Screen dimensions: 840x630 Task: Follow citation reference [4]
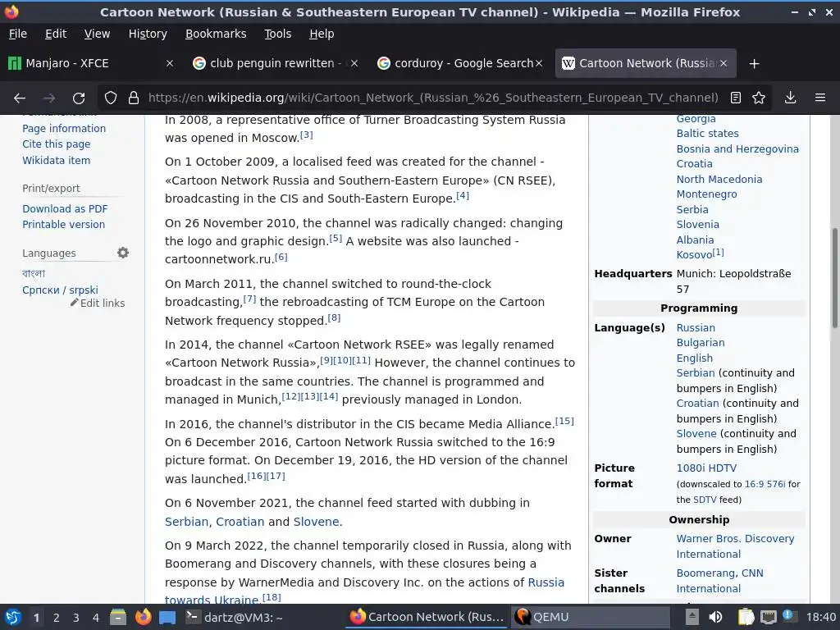(463, 195)
